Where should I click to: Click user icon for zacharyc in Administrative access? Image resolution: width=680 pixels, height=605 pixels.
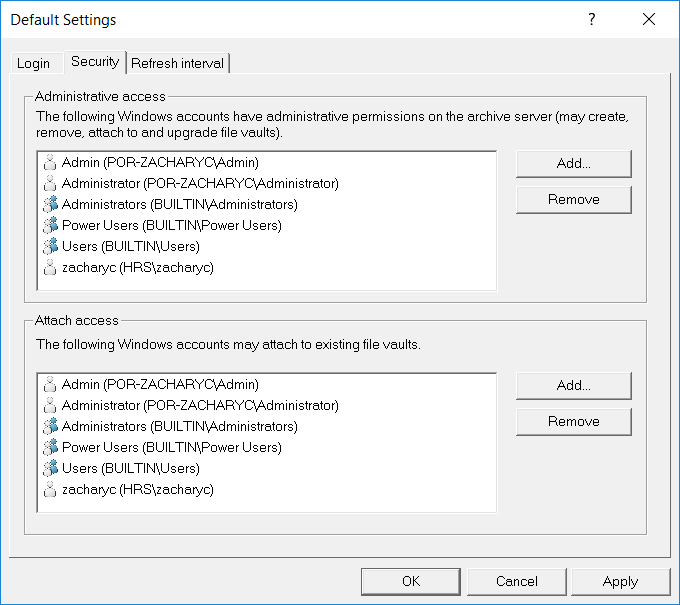50,268
